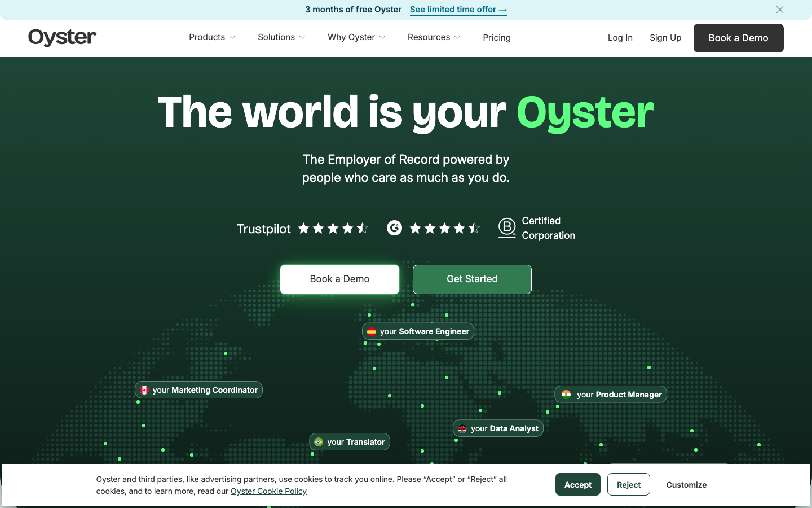Customize cookie preferences
Screen dimensions: 812x508
click(686, 485)
